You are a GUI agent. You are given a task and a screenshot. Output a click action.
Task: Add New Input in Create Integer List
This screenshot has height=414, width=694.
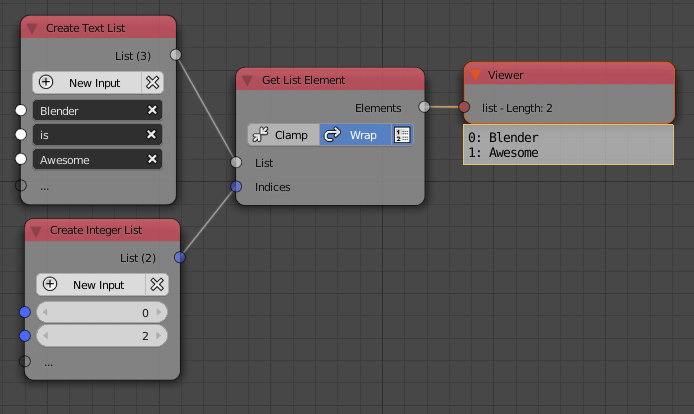click(x=91, y=285)
